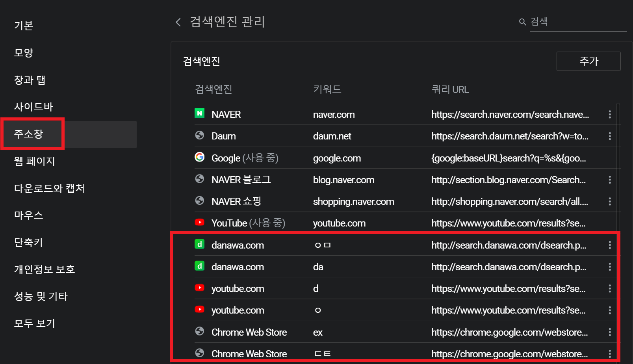The height and width of the screenshot is (364, 633).
Task: Click the green NAVER favicon
Action: (x=200, y=113)
